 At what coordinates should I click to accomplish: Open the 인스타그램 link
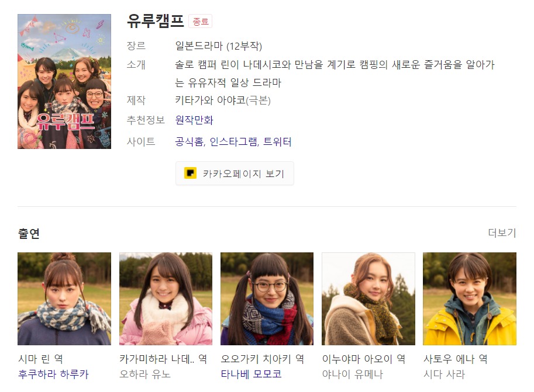pos(233,141)
